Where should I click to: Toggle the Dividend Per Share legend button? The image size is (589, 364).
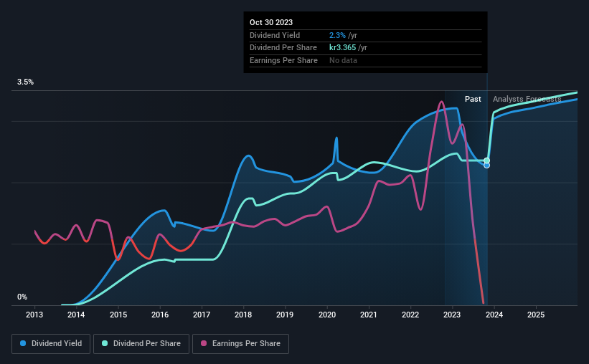tap(141, 344)
